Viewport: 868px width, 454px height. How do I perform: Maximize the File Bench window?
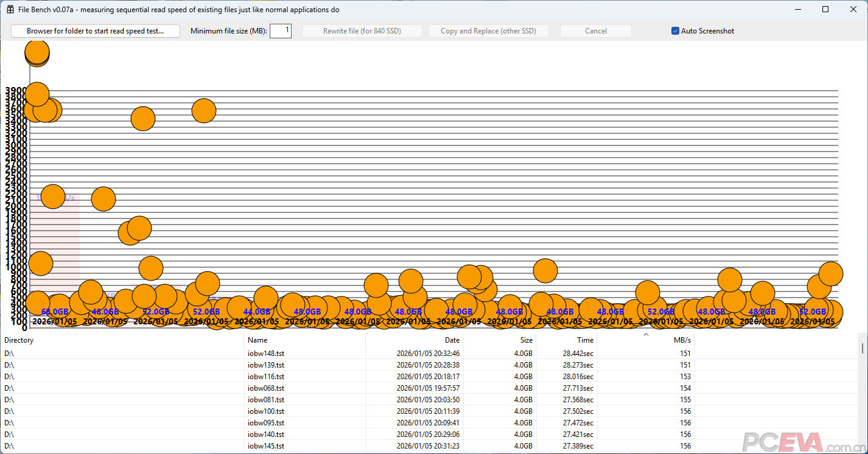825,10
